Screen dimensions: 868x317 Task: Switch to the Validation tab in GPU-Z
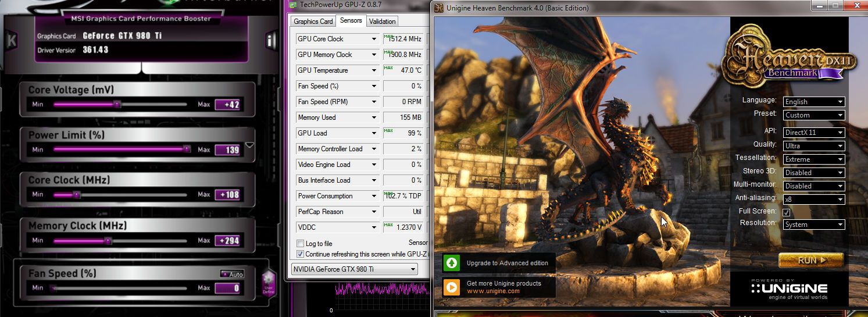click(x=383, y=22)
